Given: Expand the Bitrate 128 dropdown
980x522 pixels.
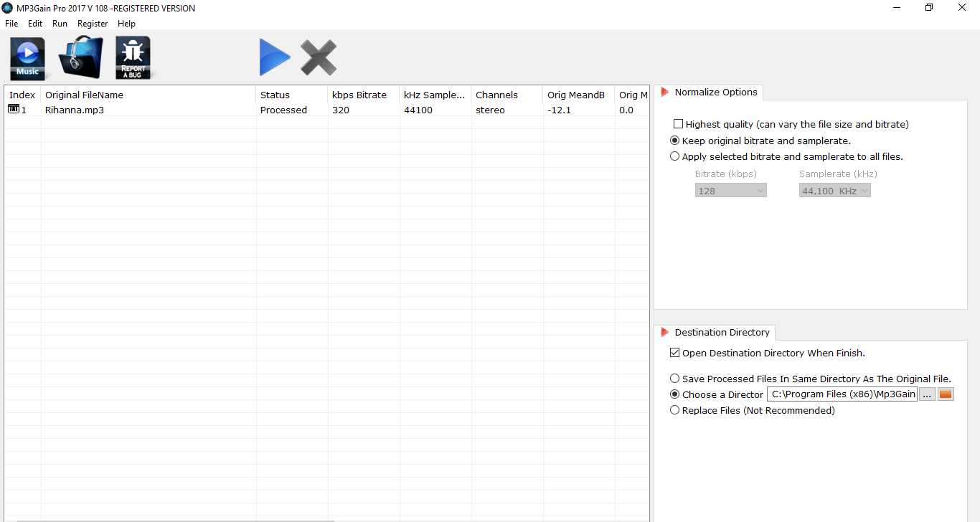Looking at the screenshot, I should tap(730, 191).
